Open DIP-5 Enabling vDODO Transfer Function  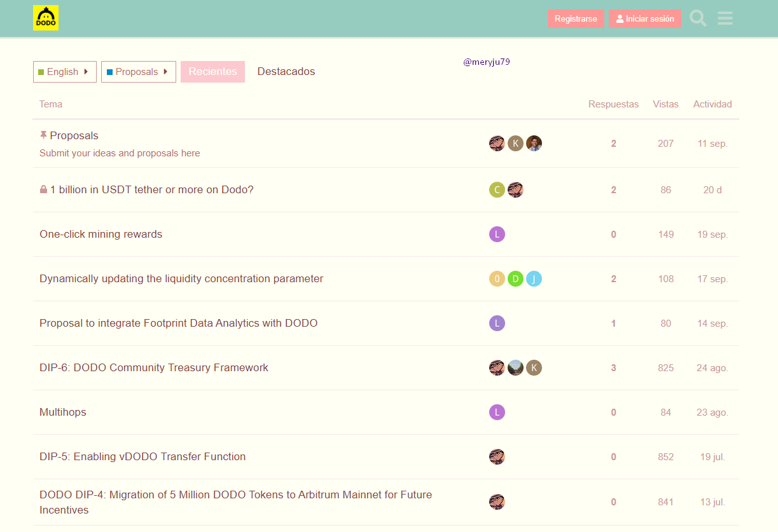(x=142, y=456)
